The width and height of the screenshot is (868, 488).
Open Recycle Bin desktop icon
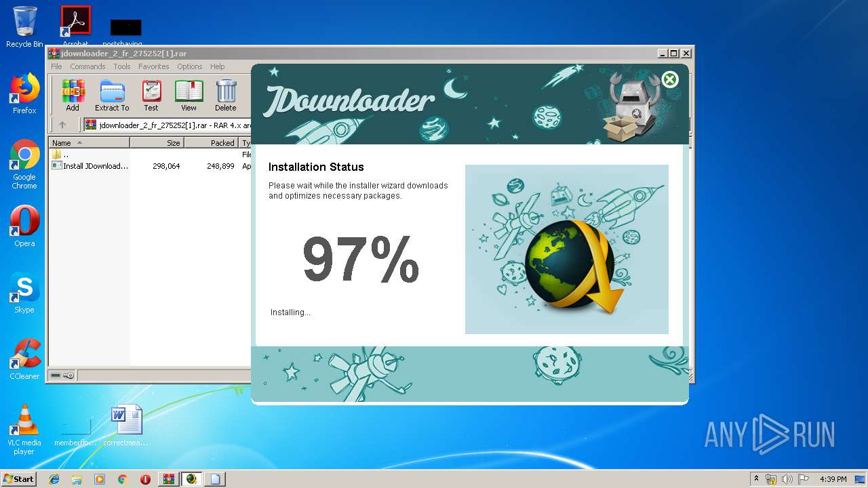(24, 27)
